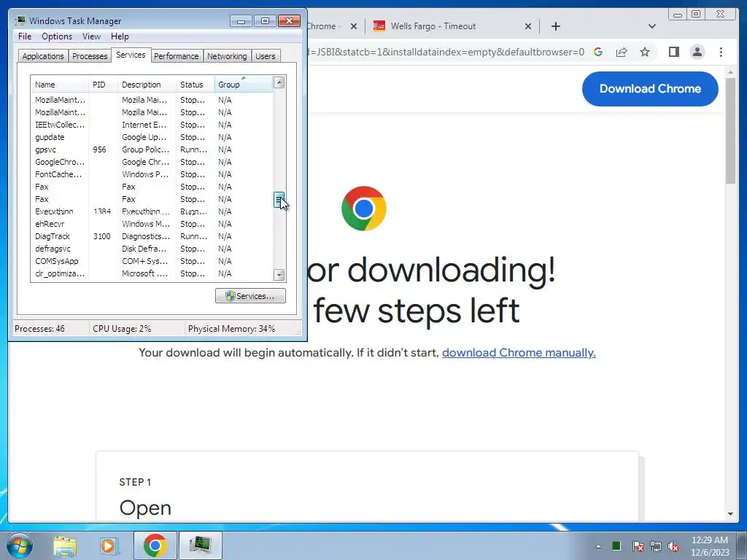Click the muted volume tray icon

(x=673, y=546)
